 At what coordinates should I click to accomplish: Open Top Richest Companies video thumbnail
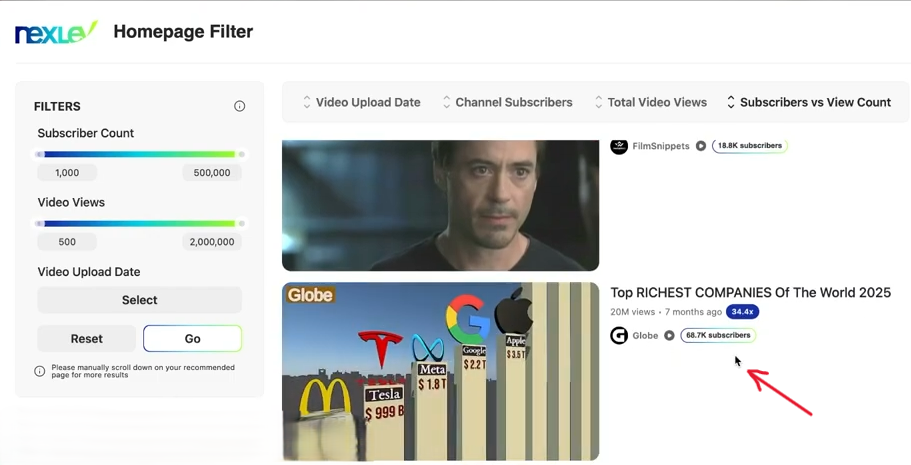click(440, 371)
